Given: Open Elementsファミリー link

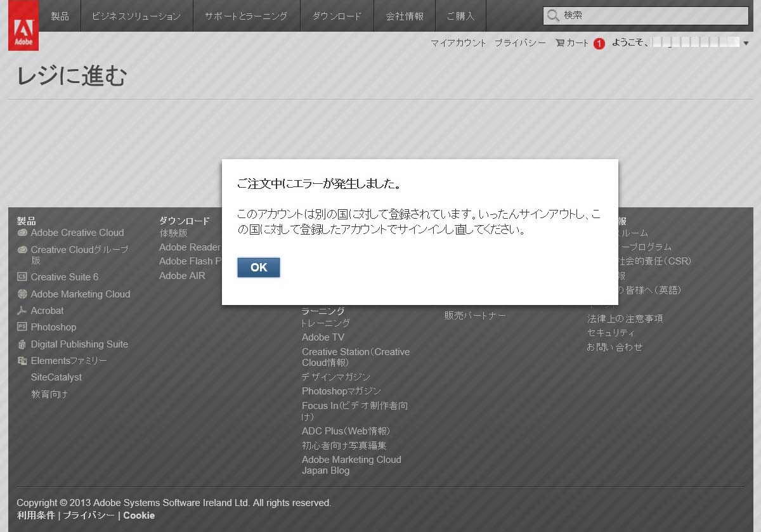Looking at the screenshot, I should 69,361.
